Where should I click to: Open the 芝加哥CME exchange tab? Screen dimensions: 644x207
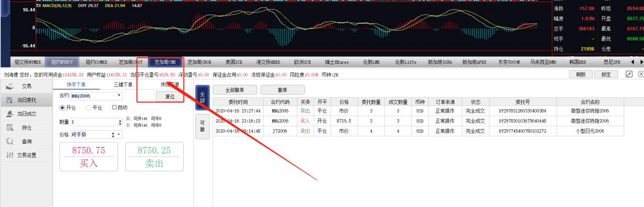click(165, 62)
